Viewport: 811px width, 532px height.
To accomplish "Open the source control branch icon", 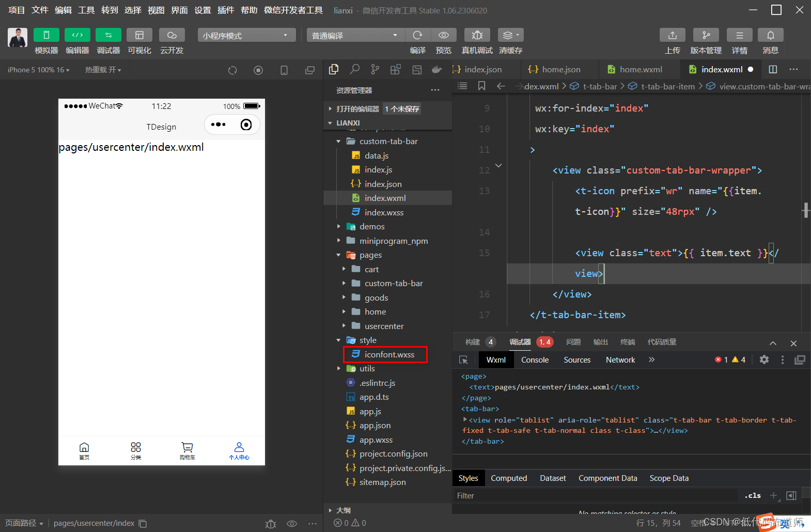I will (375, 69).
